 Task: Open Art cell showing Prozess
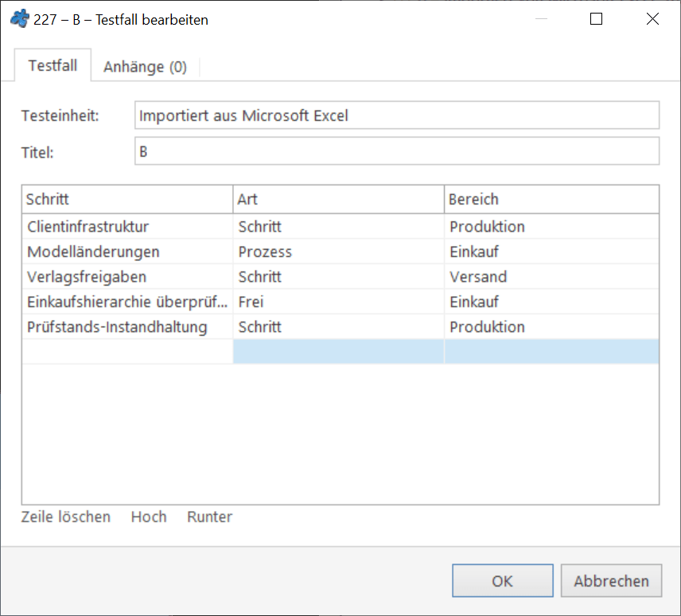[338, 251]
